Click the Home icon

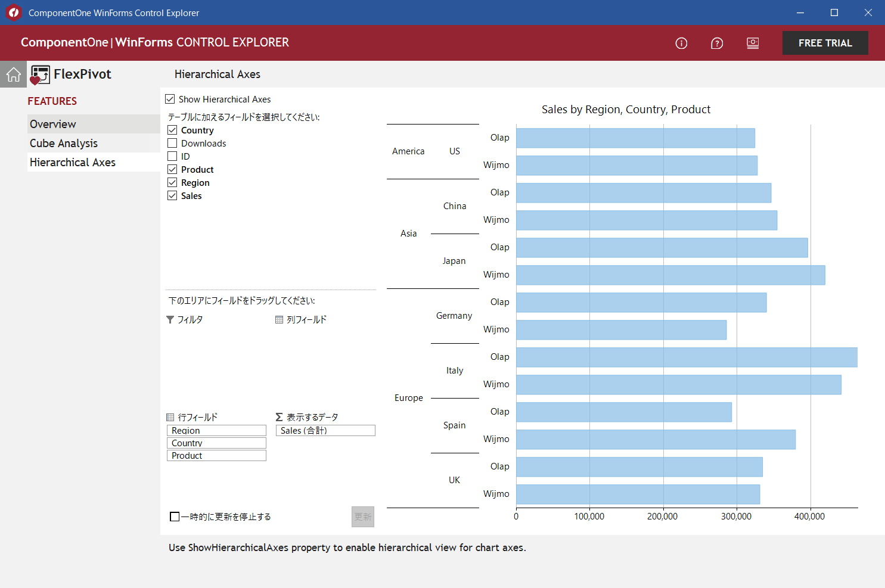click(13, 74)
